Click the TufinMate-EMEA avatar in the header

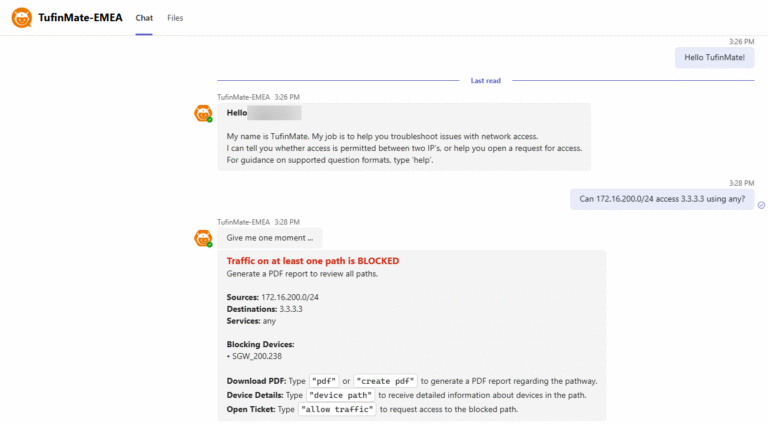pos(21,18)
